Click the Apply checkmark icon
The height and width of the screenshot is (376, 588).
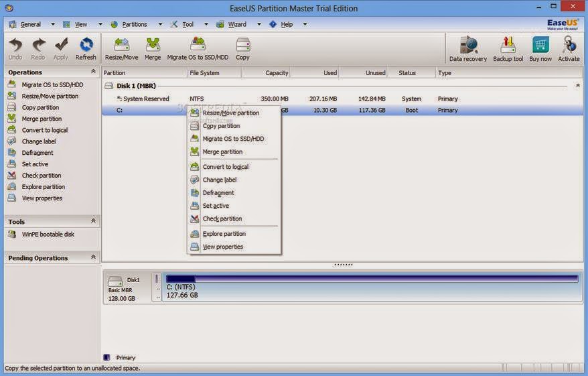tap(61, 49)
